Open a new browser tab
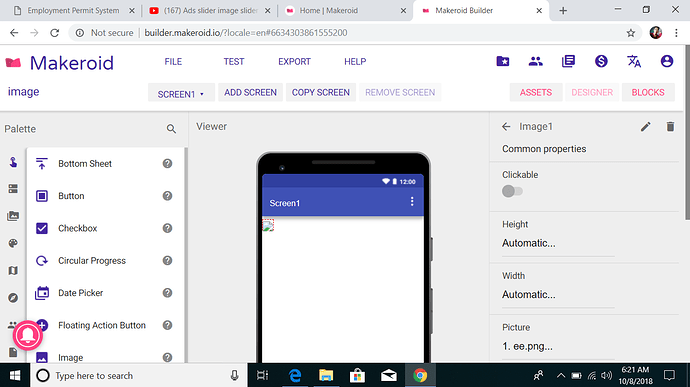The width and height of the screenshot is (690, 387). pos(563,11)
